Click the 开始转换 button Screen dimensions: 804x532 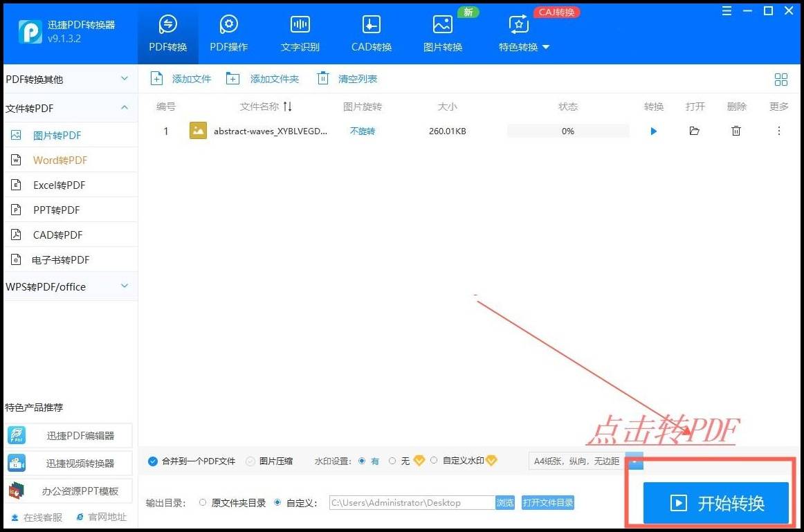[713, 503]
